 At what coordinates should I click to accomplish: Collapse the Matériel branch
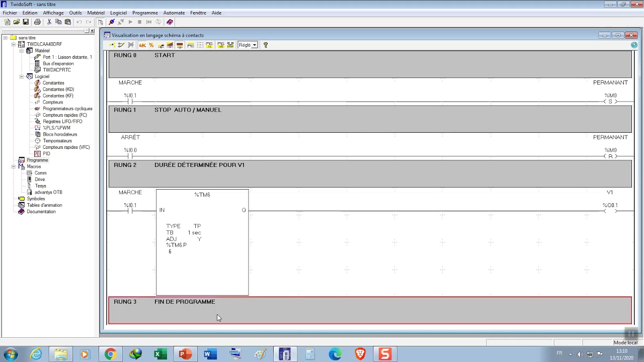click(x=21, y=51)
